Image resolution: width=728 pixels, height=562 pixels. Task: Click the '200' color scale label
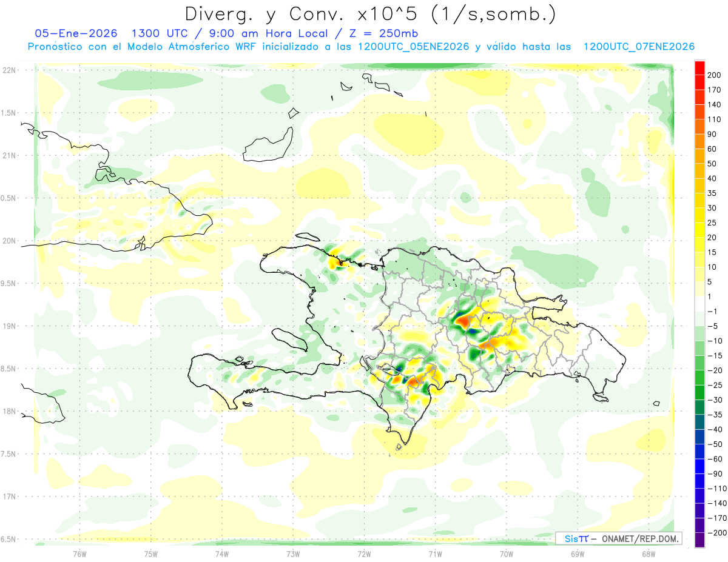coord(715,75)
